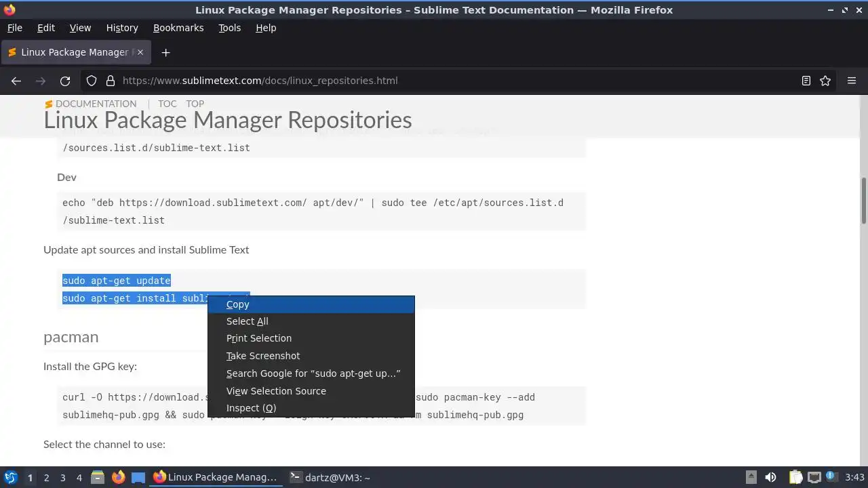Image resolution: width=868 pixels, height=488 pixels.
Task: Switch to Firefox window in taskbar
Action: pos(215,477)
